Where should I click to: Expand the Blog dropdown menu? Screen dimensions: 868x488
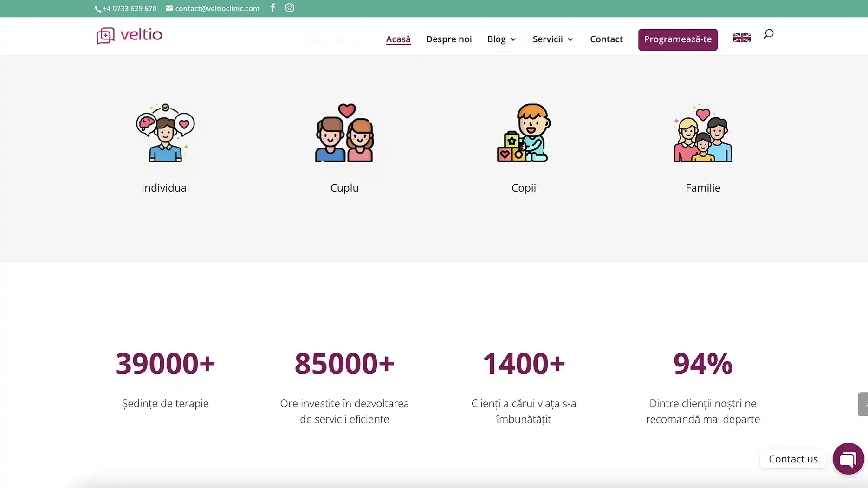click(x=501, y=39)
